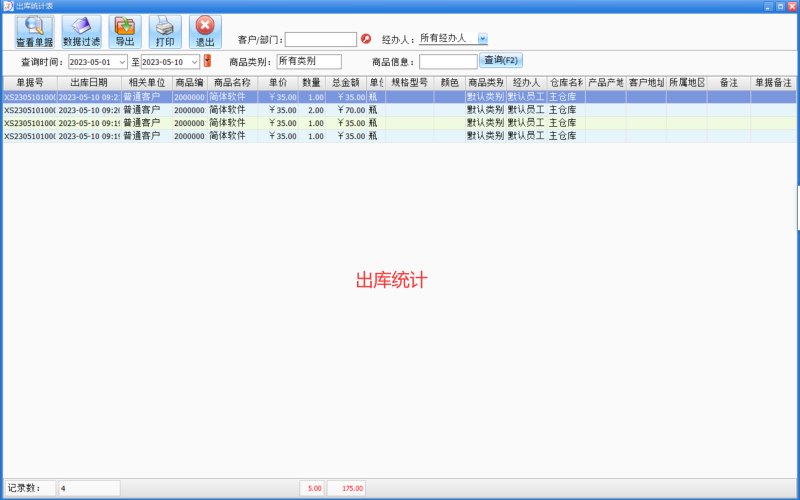Export data with the 导出 icon
800x500 pixels.
125,32
